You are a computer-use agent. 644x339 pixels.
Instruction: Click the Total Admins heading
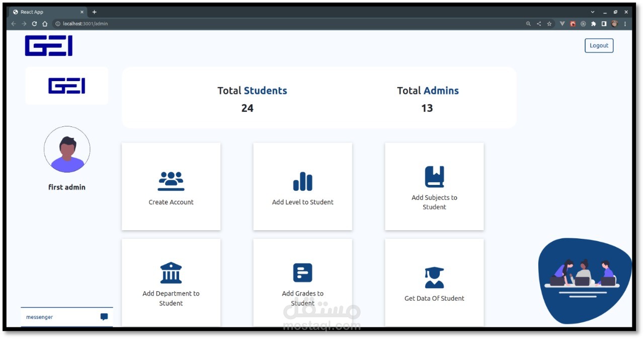point(428,91)
